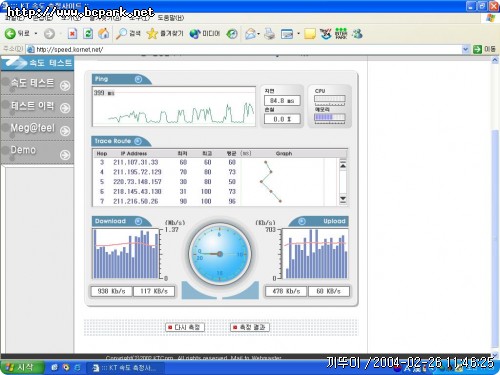Open the Mail icon dropdown arrow

point(258,34)
